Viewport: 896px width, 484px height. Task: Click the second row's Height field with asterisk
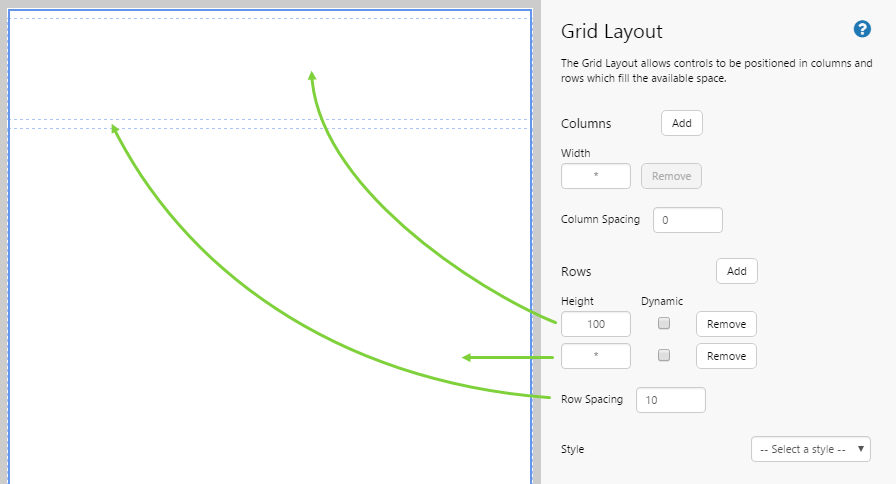click(x=596, y=356)
